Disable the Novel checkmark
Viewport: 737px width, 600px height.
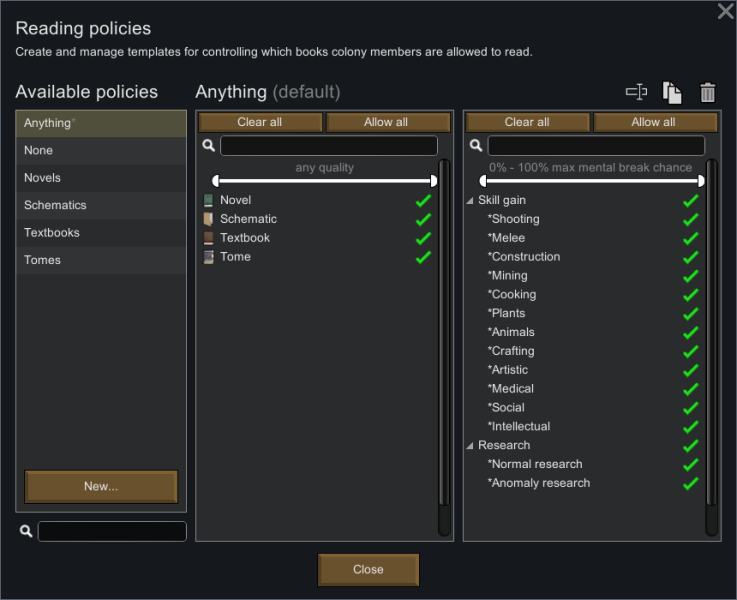[x=423, y=200]
